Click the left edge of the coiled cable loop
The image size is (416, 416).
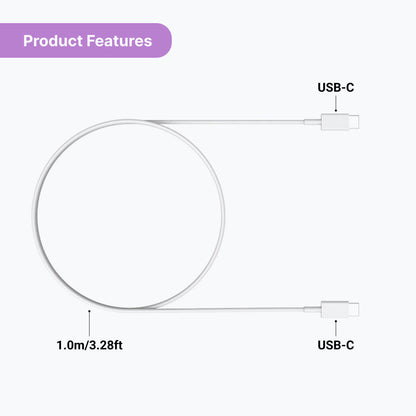[x=34, y=215]
